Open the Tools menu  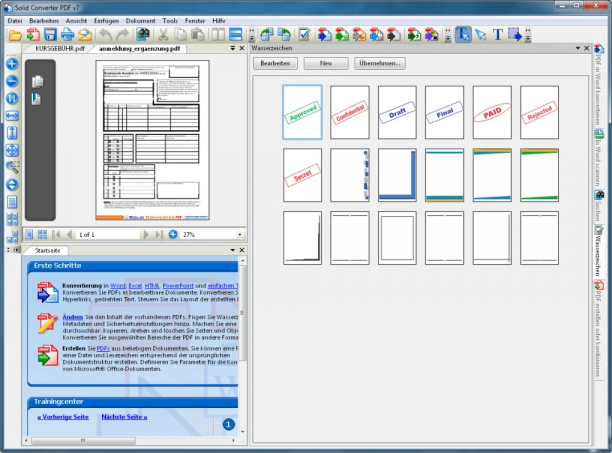[170, 21]
